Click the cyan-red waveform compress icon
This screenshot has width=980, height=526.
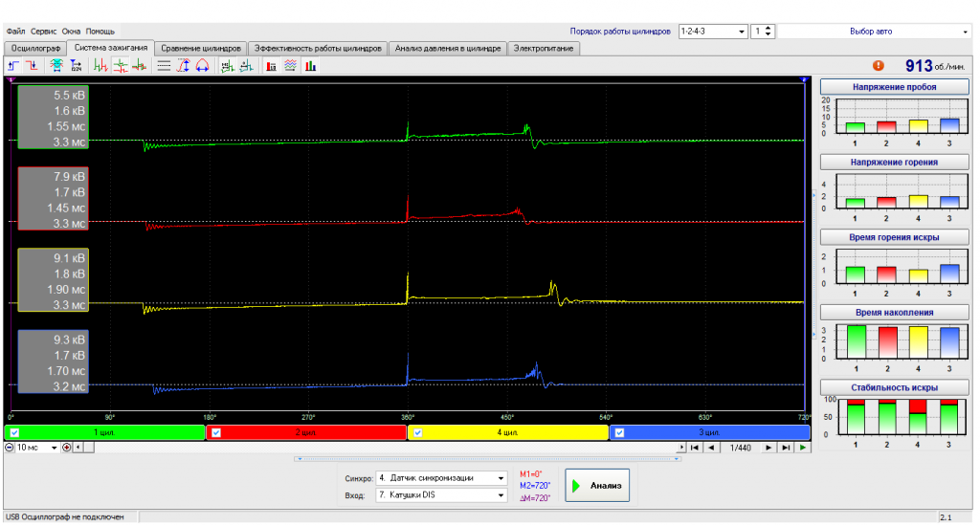pos(56,66)
